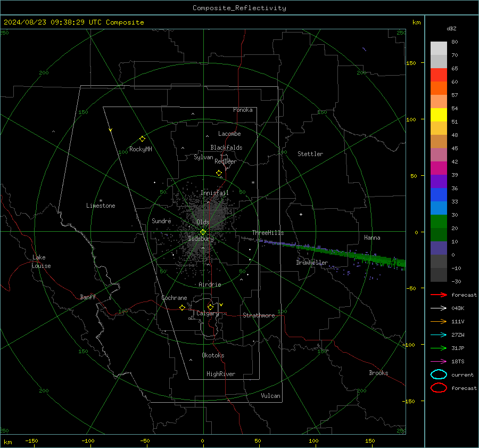The width and height of the screenshot is (479, 448).
Task: Click the Olds label
Action: pos(203,222)
